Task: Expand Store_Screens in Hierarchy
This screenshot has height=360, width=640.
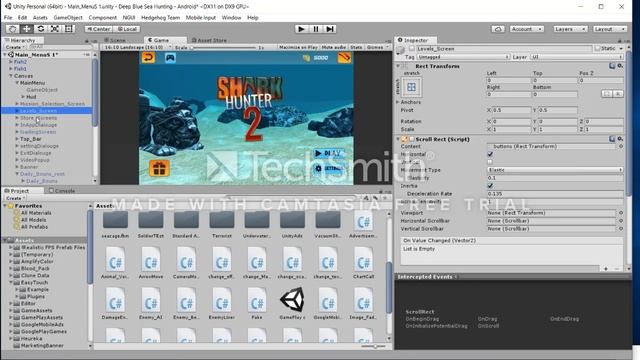Action: click(x=17, y=118)
